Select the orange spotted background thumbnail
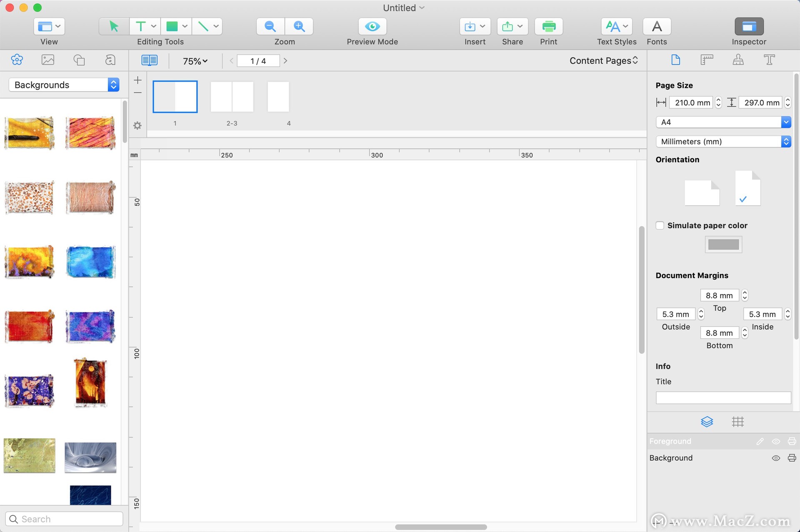The width and height of the screenshot is (800, 532). click(30, 197)
